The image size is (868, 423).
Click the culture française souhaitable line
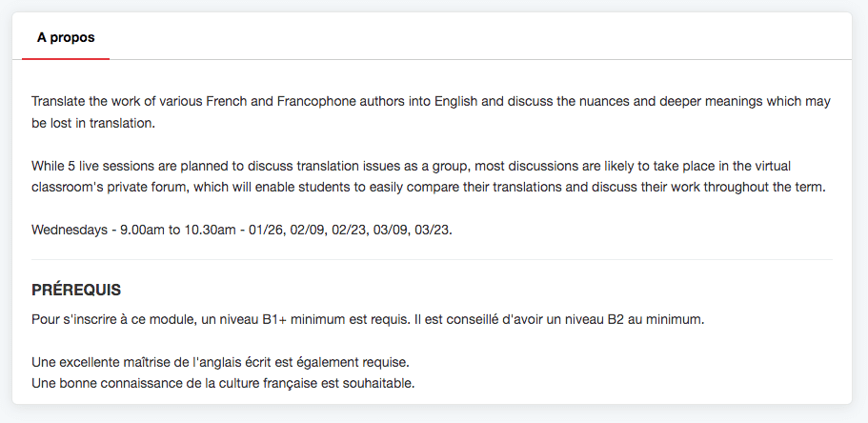coord(223,383)
